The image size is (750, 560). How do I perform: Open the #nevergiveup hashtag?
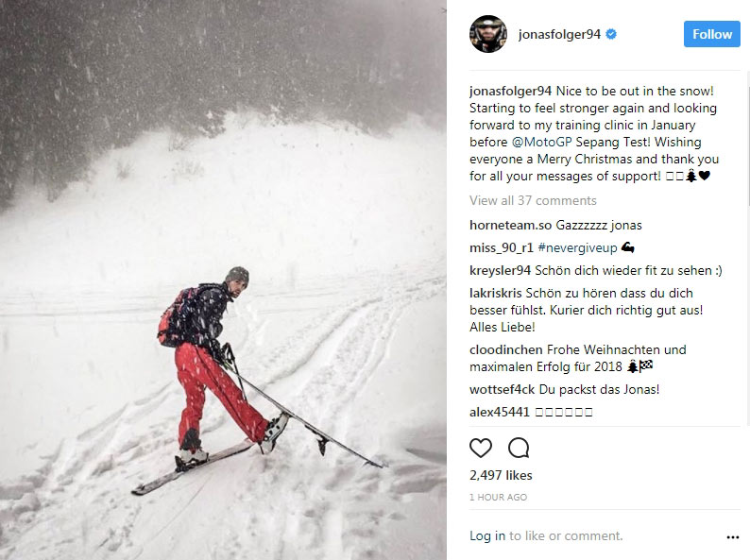click(x=577, y=247)
